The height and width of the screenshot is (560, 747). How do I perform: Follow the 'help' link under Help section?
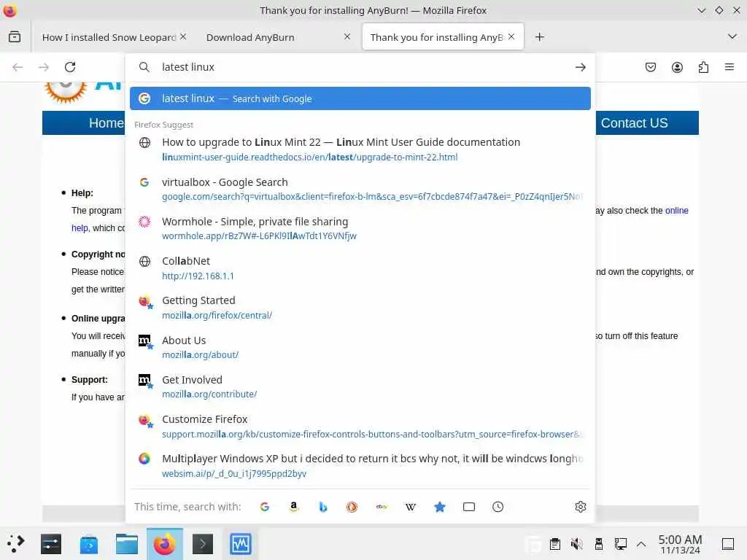[80, 228]
